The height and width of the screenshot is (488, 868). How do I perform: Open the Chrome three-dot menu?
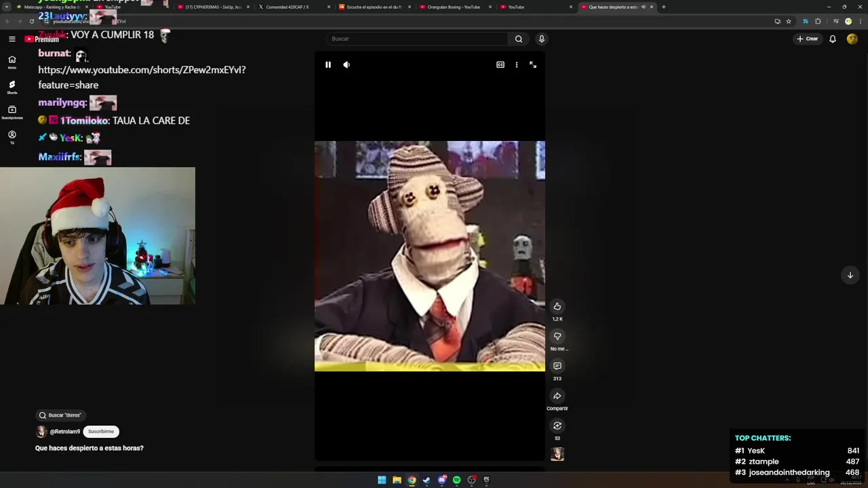tap(860, 21)
